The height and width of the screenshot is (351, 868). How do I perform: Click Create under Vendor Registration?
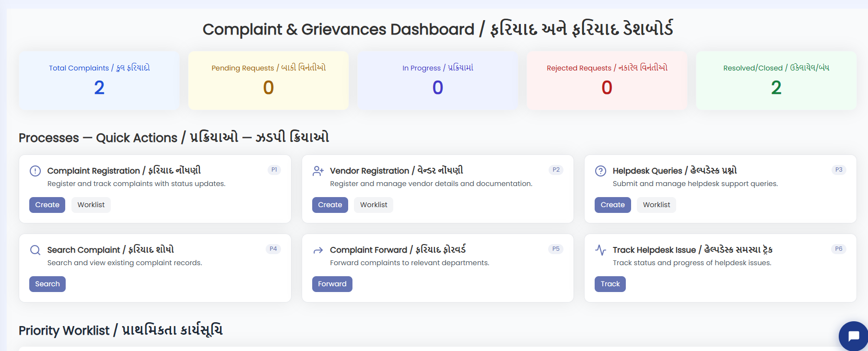pos(330,205)
